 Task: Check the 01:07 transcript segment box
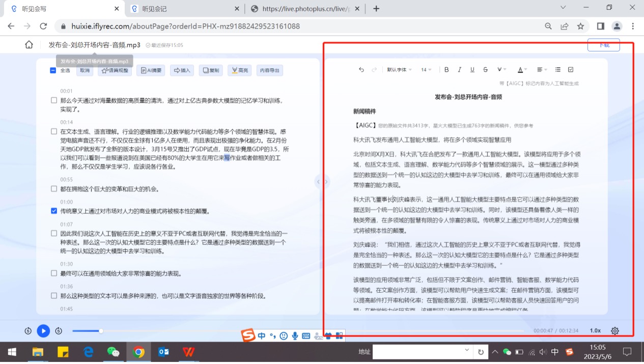tap(54, 233)
